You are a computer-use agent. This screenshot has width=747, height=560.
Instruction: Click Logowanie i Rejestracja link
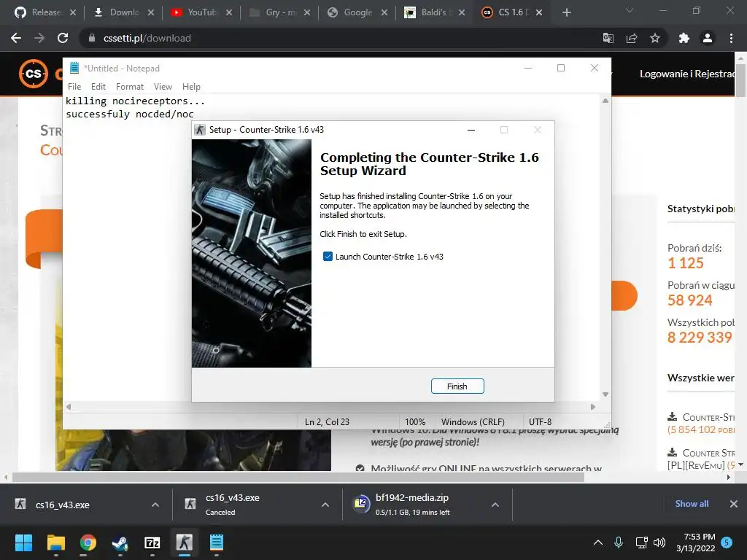pos(687,74)
